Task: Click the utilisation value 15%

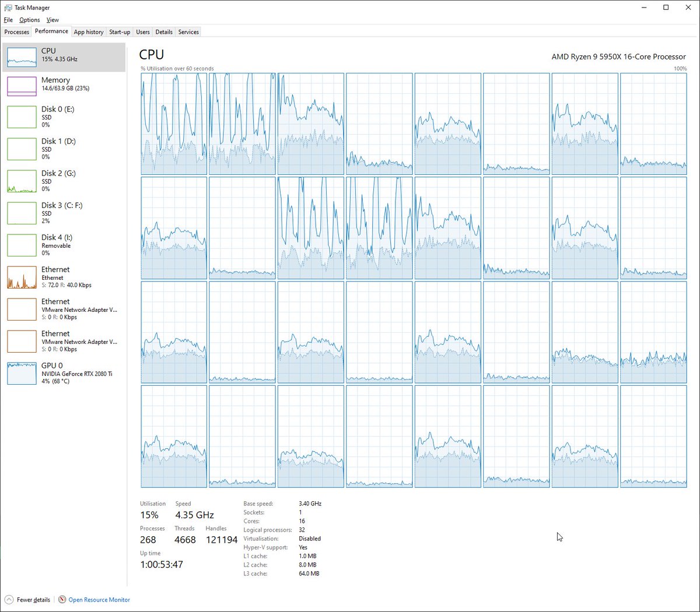Action: (x=149, y=515)
